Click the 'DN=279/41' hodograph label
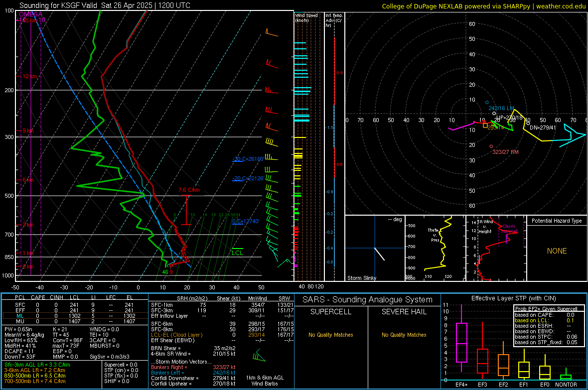This screenshot has height=390, width=588. coord(543,128)
